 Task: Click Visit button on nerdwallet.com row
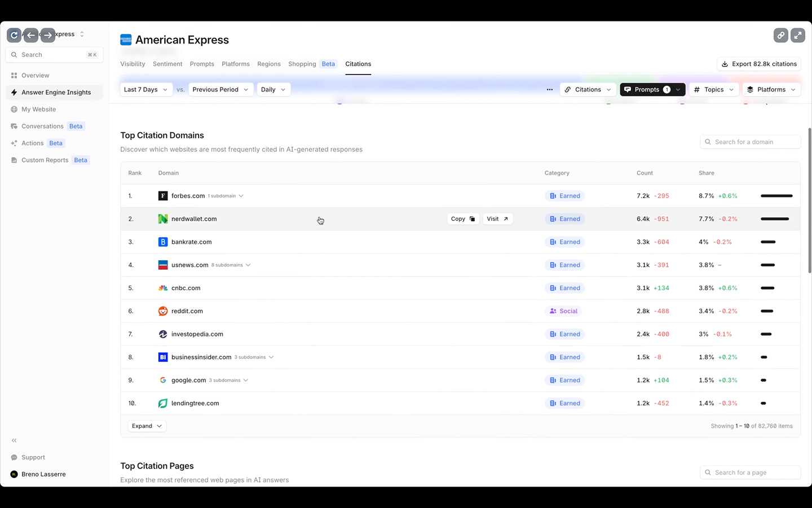coord(497,219)
